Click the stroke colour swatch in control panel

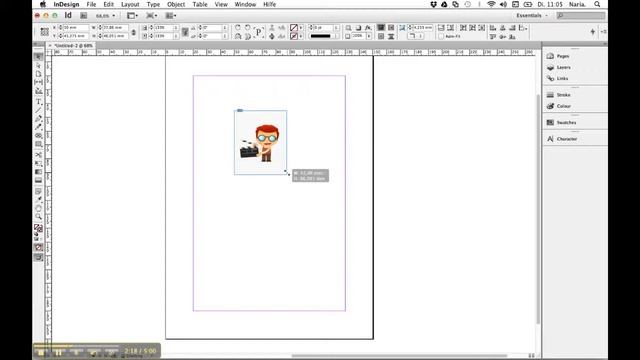click(x=294, y=36)
